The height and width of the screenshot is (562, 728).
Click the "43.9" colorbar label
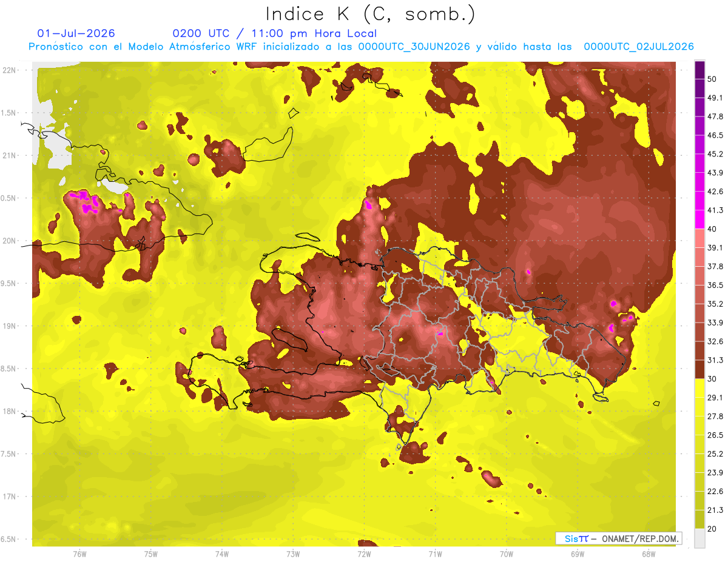[715, 173]
